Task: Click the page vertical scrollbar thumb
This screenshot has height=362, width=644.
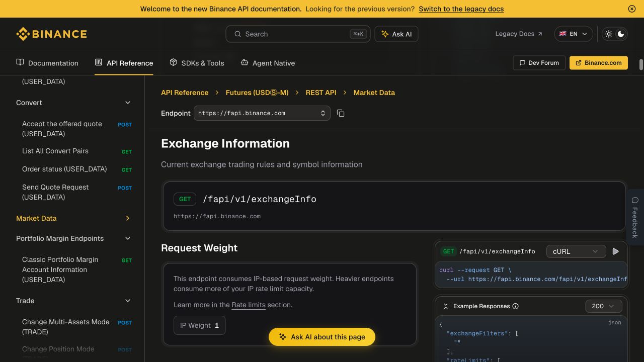Action: point(641,65)
